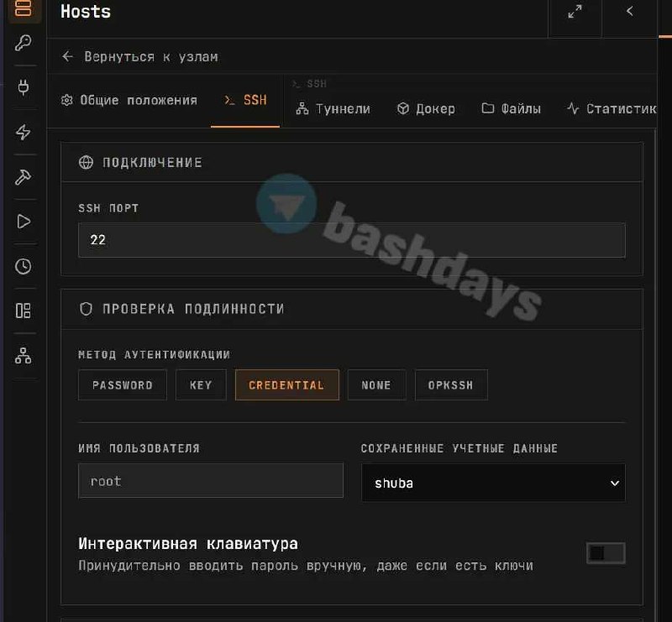Viewport: 672px width, 622px height.
Task: Open the plug connections sidebar icon
Action: (x=24, y=87)
